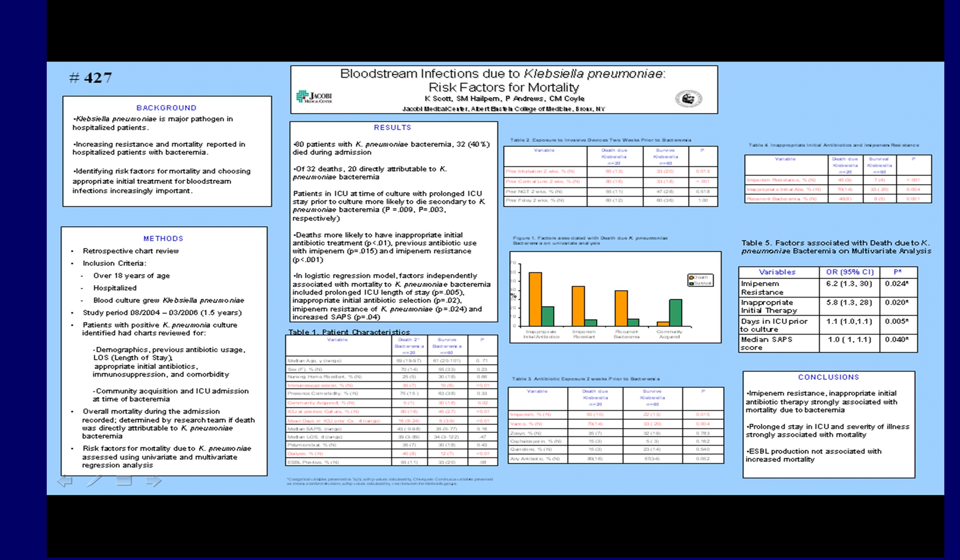This screenshot has width=960, height=560.
Task: Click the 'Table 1. Patient Characteristics' caption
Action: 349,332
